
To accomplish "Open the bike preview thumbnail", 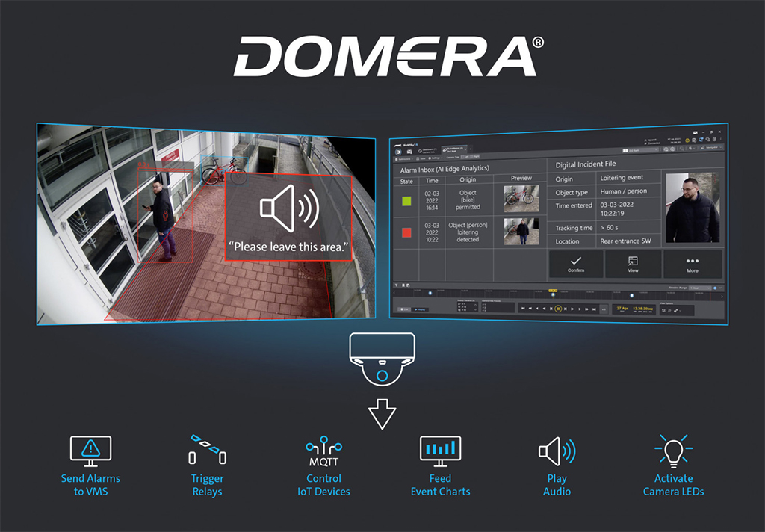I will click(x=521, y=199).
